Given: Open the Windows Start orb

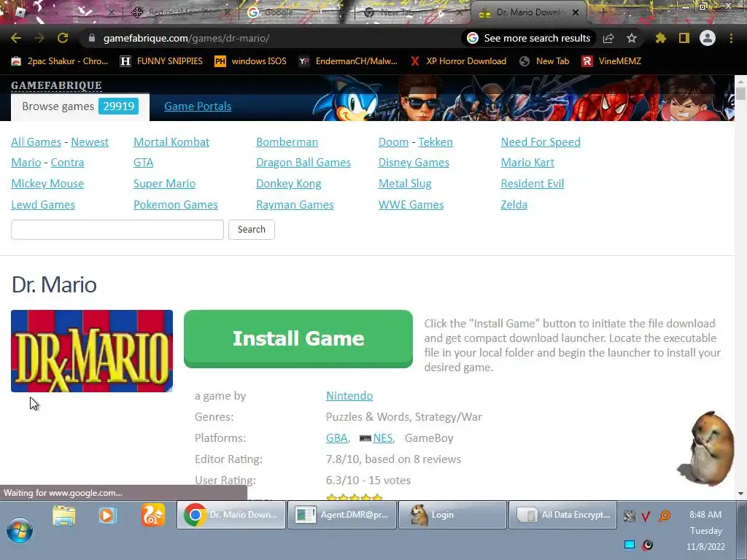Looking at the screenshot, I should point(20,529).
